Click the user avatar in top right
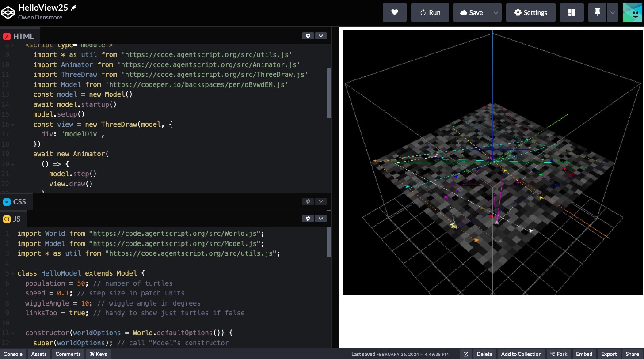The width and height of the screenshot is (644, 359). (632, 12)
